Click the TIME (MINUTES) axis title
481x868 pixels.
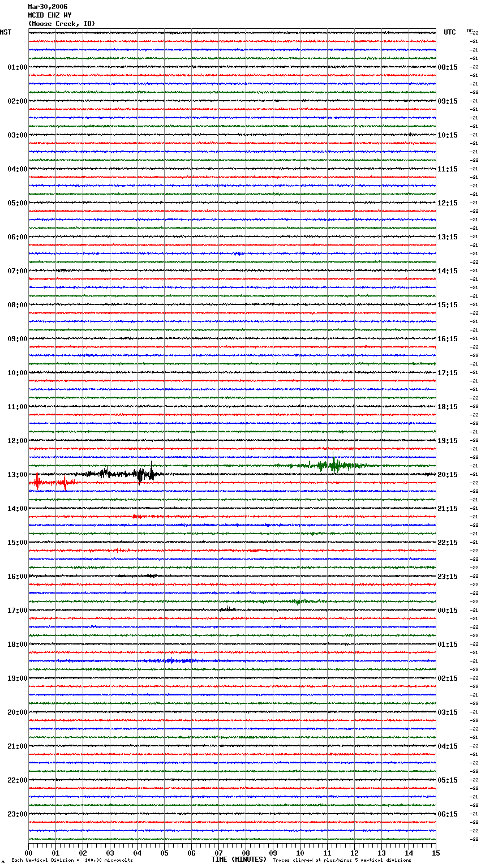239,860
